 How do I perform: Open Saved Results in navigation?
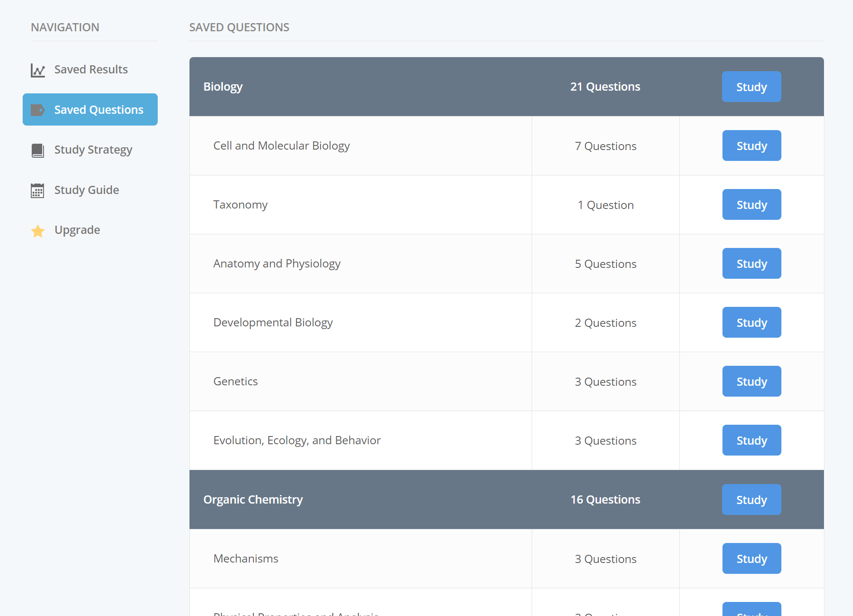pyautogui.click(x=90, y=69)
